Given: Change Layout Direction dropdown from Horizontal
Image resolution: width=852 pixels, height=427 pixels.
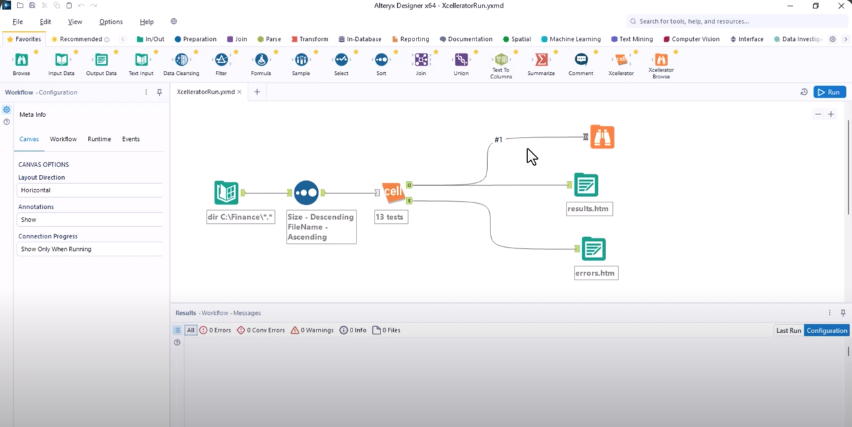Looking at the screenshot, I should tap(90, 190).
